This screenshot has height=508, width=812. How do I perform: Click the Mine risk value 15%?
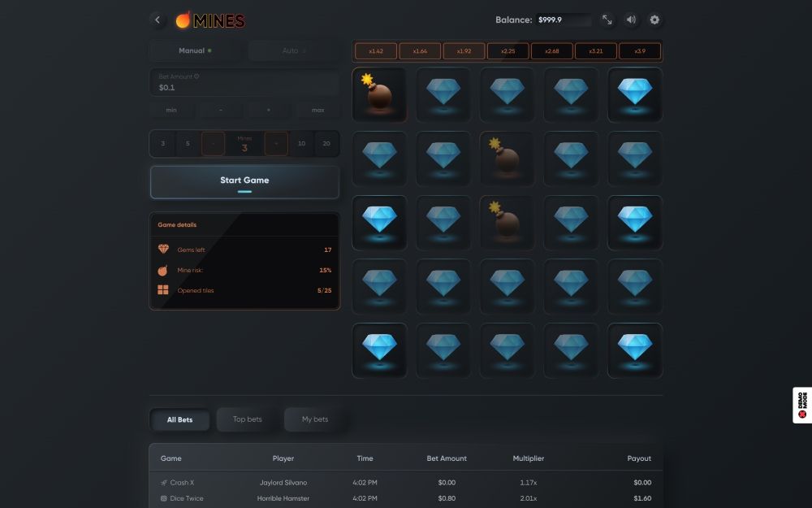(x=326, y=270)
